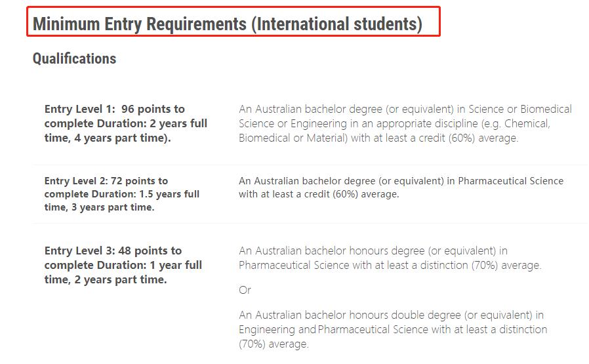
Task: Click the Minimum Entry Requirements heading
Action: click(138, 24)
